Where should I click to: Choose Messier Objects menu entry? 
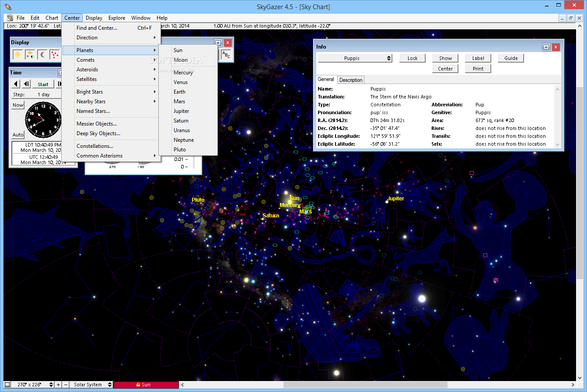(x=110, y=124)
